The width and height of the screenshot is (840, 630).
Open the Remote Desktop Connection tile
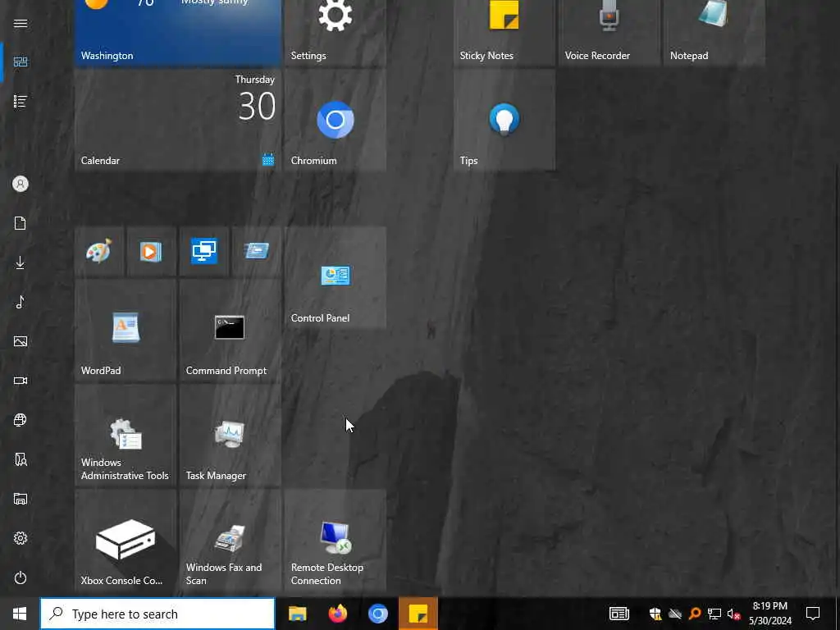pyautogui.click(x=336, y=540)
